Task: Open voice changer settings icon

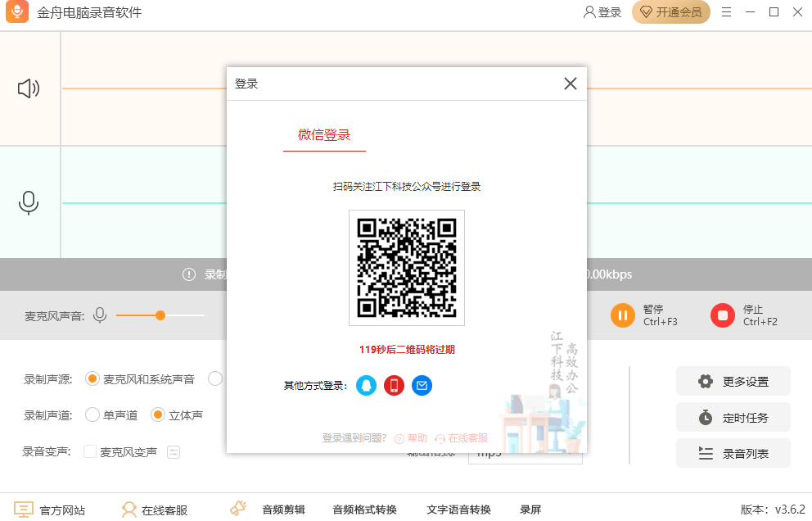Action: pyautogui.click(x=174, y=452)
